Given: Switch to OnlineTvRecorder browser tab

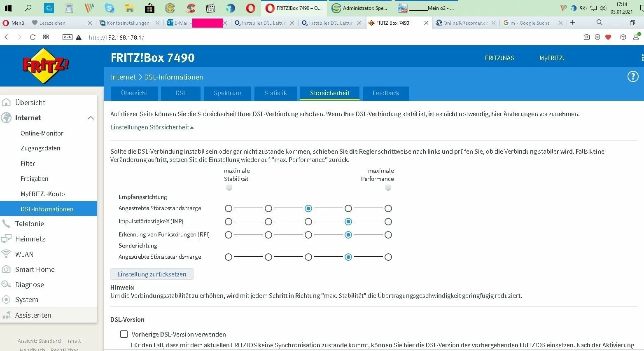Looking at the screenshot, I should [x=466, y=23].
